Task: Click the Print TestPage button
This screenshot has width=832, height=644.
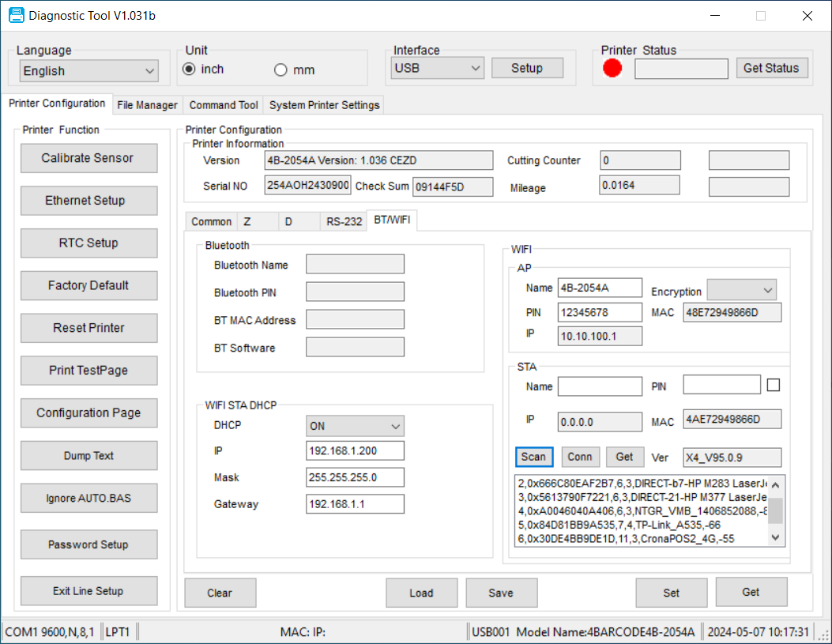Action: pos(88,371)
